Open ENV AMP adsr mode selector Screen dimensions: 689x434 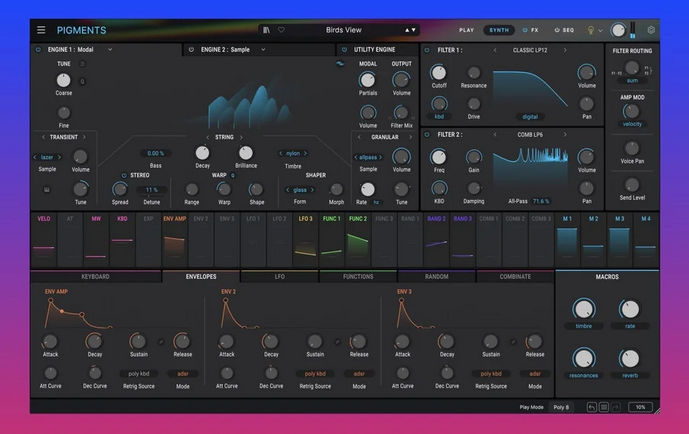click(x=183, y=374)
